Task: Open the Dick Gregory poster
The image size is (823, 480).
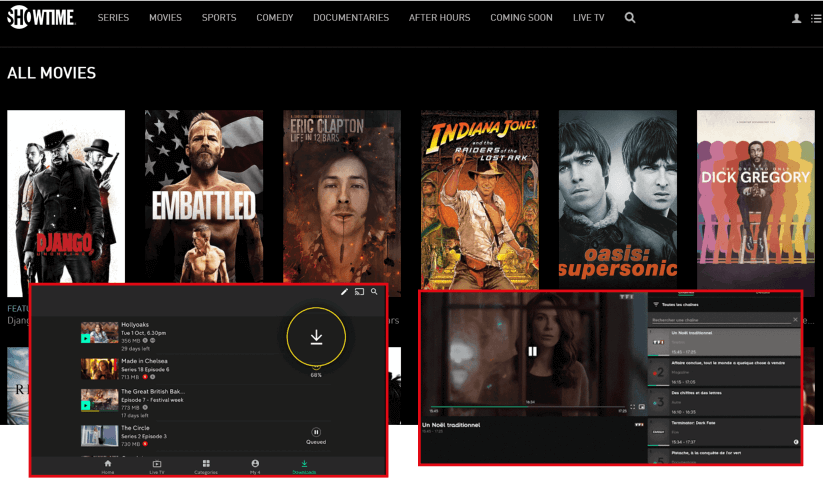Action: [756, 199]
